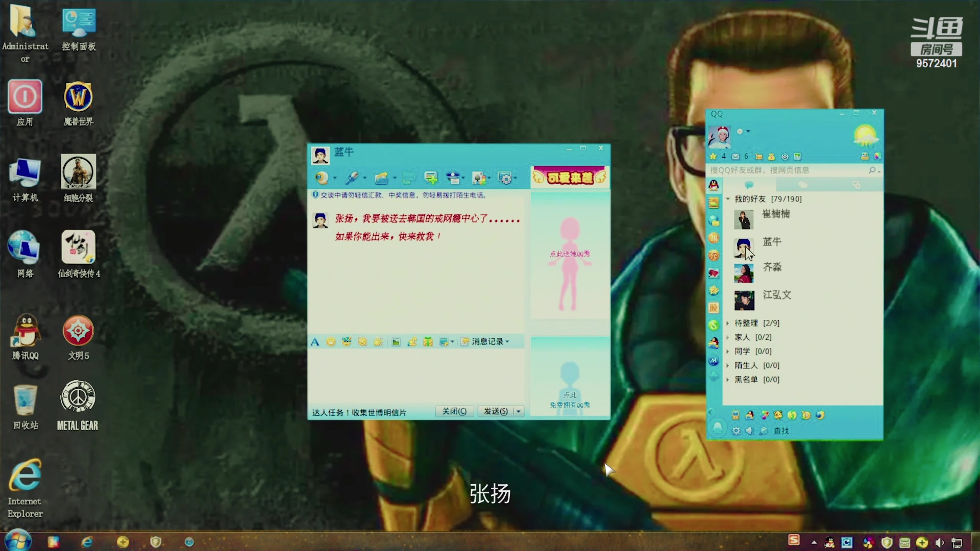Switch to groups tab in QQ panel
Image resolution: width=980 pixels, height=551 pixels.
point(803,185)
